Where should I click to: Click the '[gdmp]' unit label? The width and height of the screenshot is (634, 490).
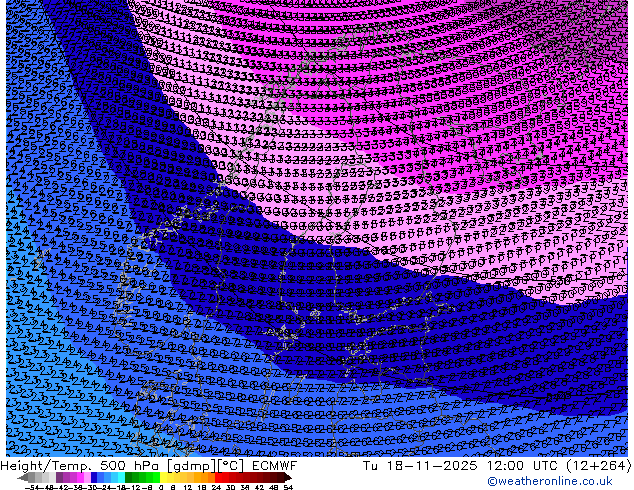tap(190, 466)
